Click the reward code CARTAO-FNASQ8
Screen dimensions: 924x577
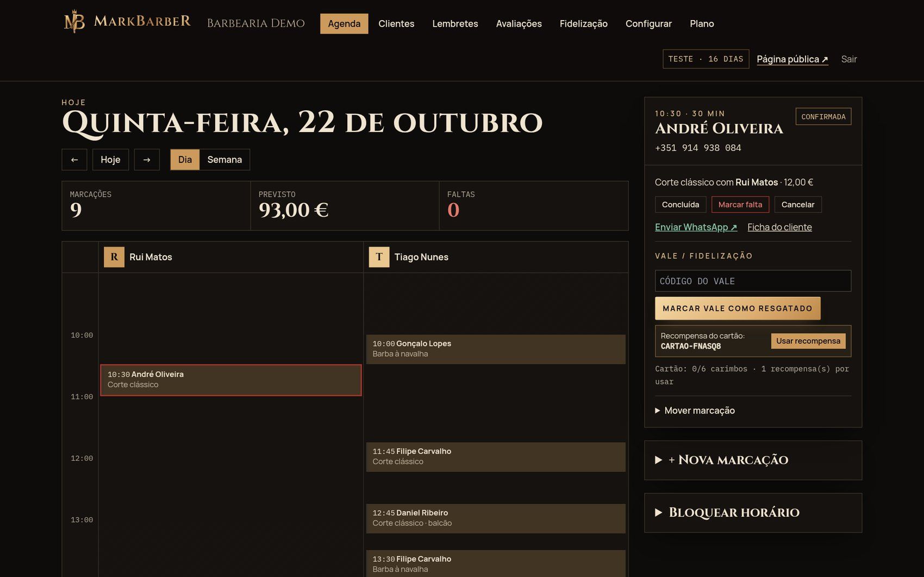691,346
